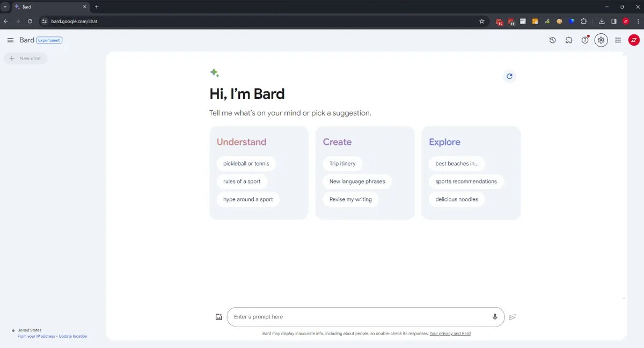This screenshot has width=644, height=348.
Task: Open the Chrome three-dot menu
Action: point(638,21)
